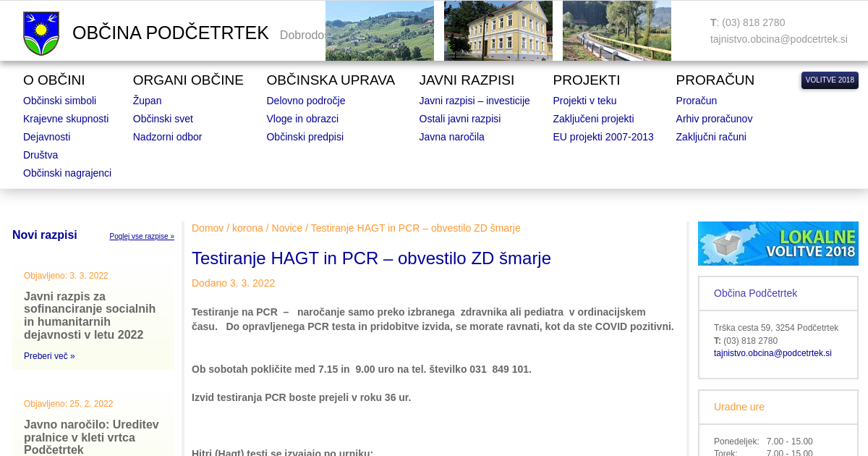Open the yellow building header photo
The height and width of the screenshot is (456, 868).
(498, 31)
